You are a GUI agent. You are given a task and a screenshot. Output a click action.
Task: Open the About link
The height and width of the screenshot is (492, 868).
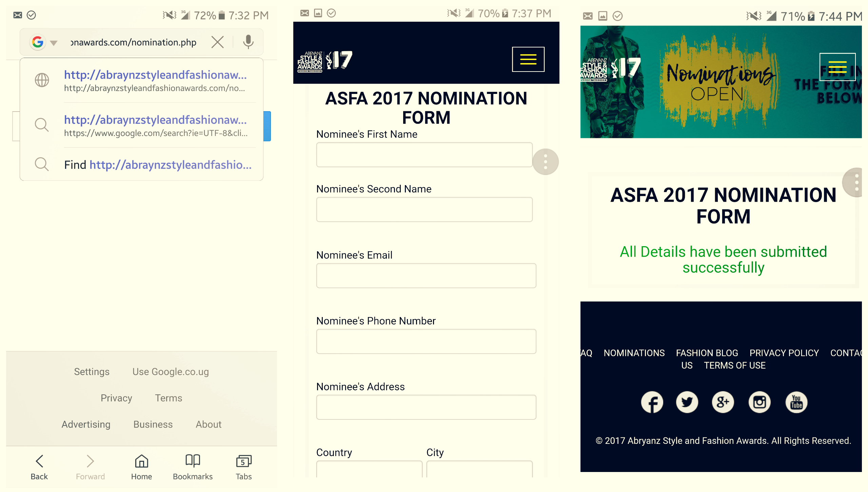[x=209, y=424]
